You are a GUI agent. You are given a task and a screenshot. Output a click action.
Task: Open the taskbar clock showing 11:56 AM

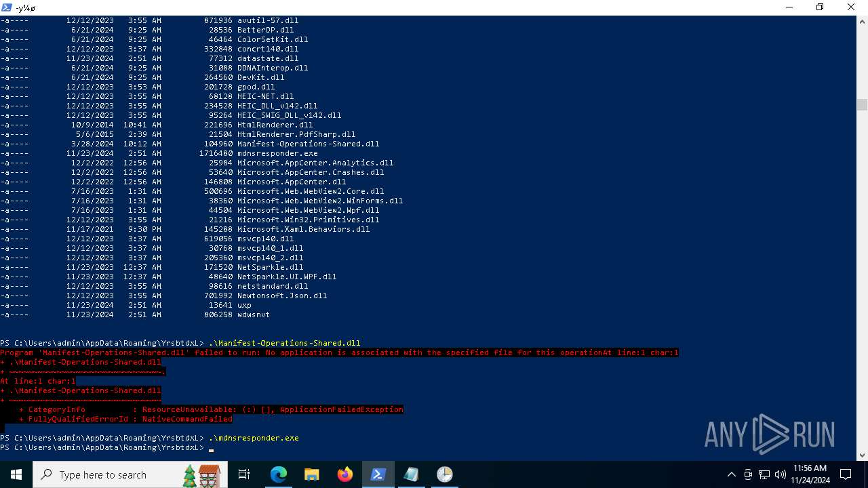[x=810, y=474]
